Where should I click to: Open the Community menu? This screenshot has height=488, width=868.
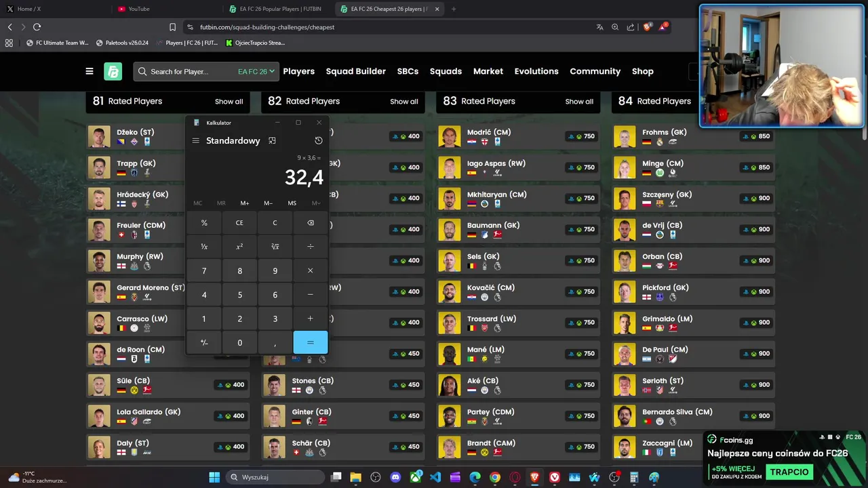coord(595,71)
